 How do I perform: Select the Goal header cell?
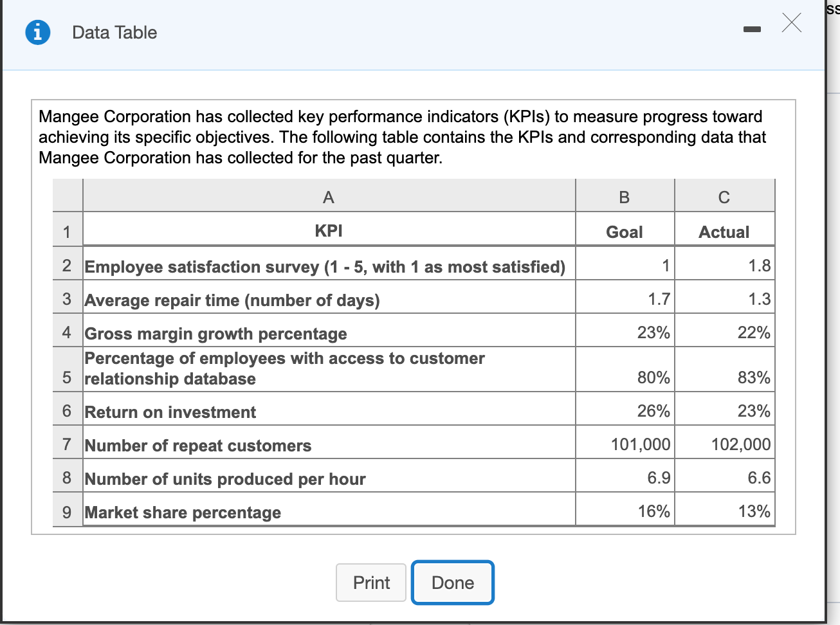tap(624, 231)
